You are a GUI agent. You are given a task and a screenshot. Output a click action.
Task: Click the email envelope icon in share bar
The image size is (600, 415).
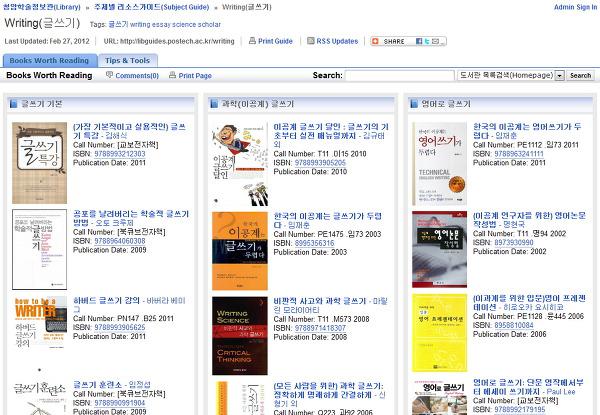435,41
